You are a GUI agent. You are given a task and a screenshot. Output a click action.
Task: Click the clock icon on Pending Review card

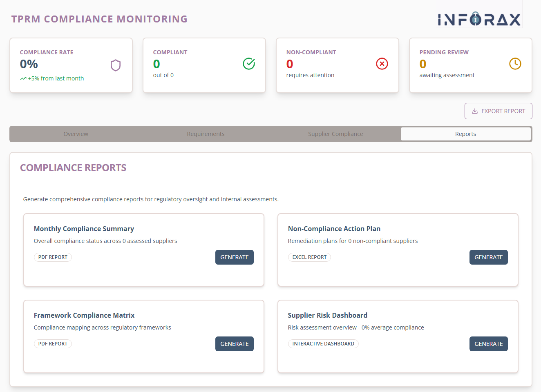[515, 64]
